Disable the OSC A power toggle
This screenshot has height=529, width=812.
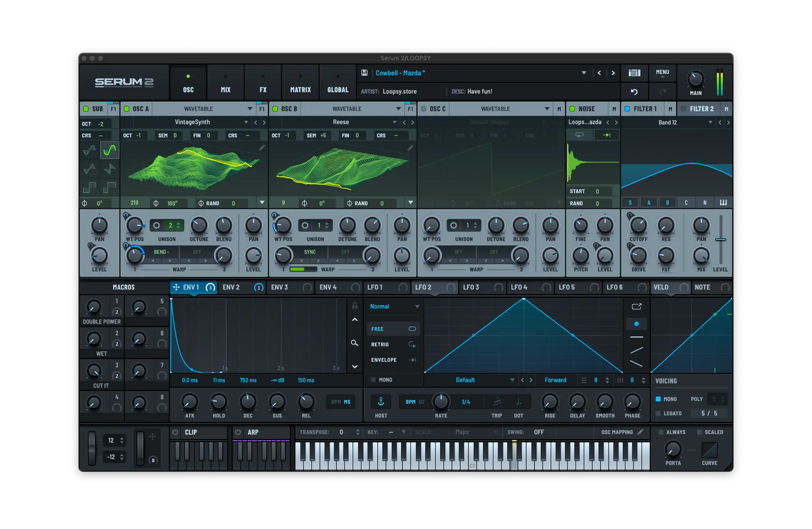pyautogui.click(x=127, y=109)
